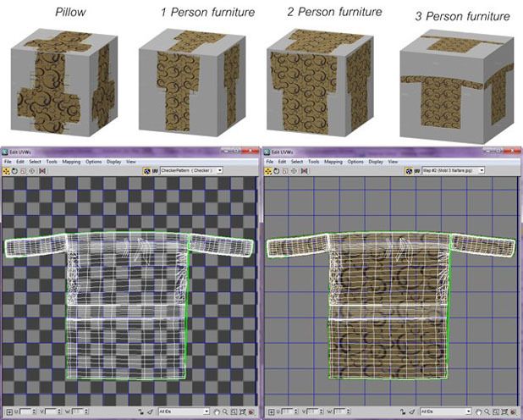The image size is (523, 420).
Task: Open Tools menu in left Edit UVWs window
Action: 52,162
